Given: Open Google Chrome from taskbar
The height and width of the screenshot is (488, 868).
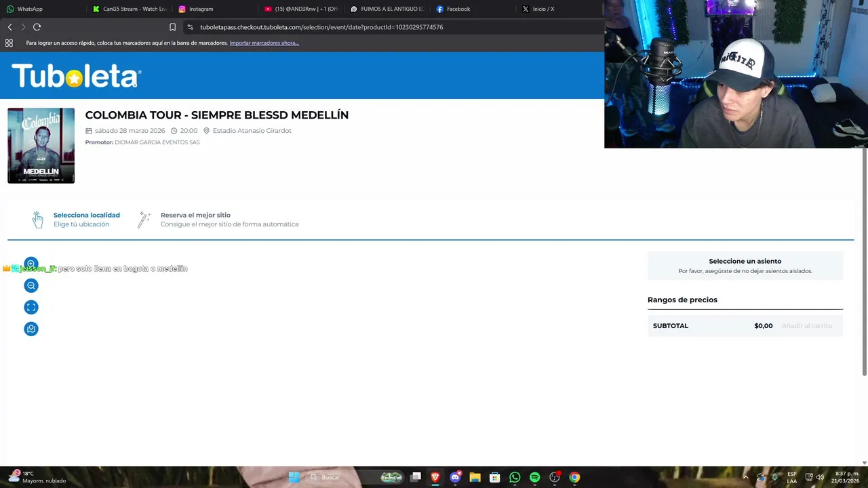Looking at the screenshot, I should pyautogui.click(x=574, y=477).
